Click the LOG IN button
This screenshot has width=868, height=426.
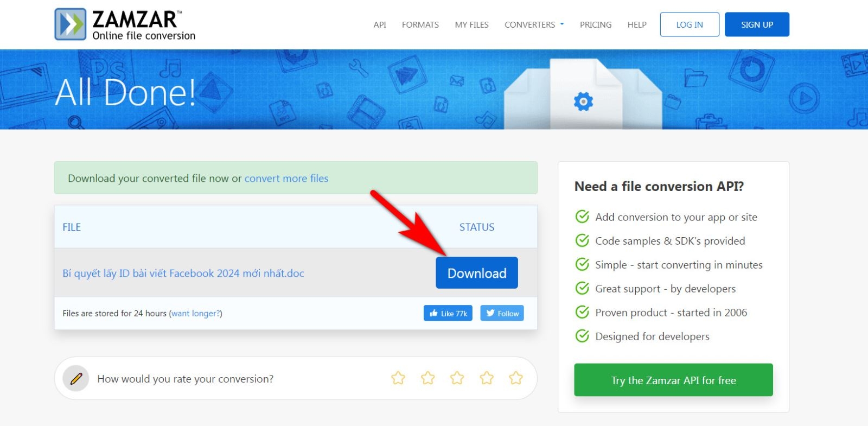click(x=690, y=24)
